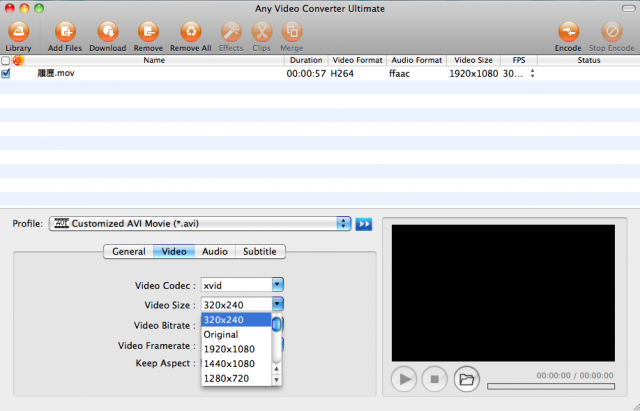Click the Duration column header
Screen dimensions: 640x411
tap(306, 60)
